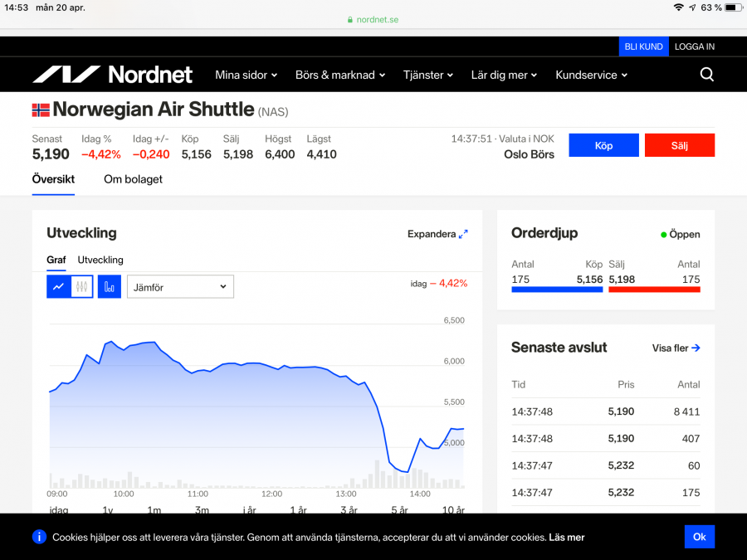Viewport: 747px width, 560px height.
Task: Tap the Visa fler arrow
Action: (696, 348)
